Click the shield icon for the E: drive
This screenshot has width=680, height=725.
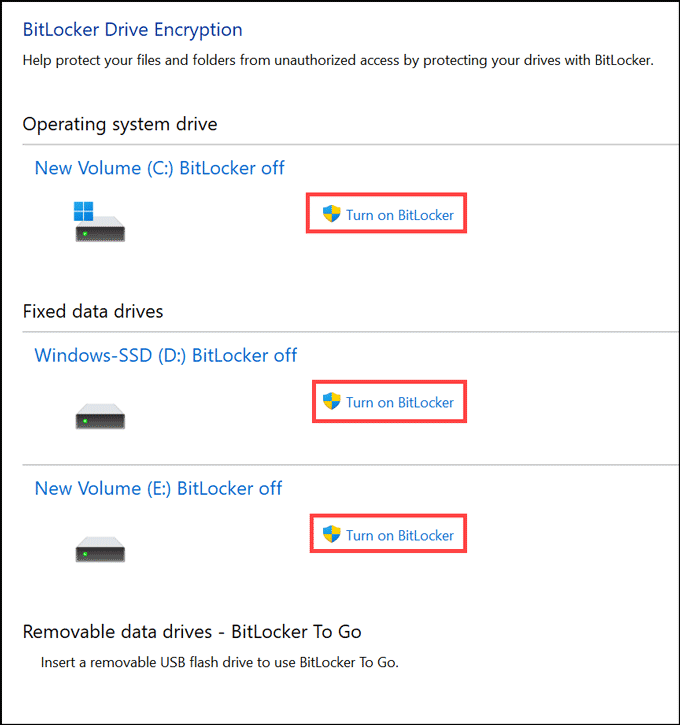(332, 535)
